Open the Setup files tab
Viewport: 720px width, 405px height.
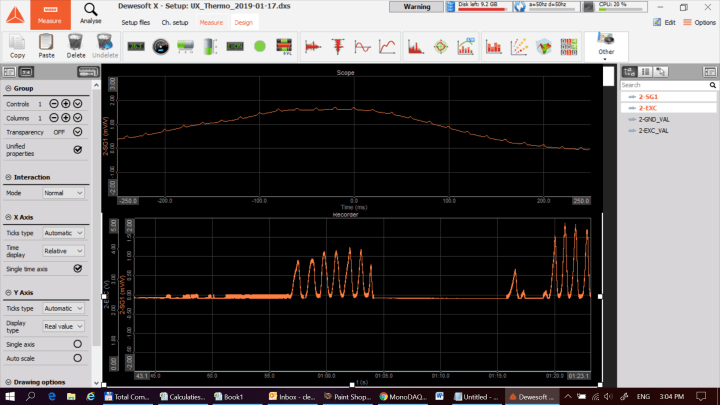tap(136, 21)
